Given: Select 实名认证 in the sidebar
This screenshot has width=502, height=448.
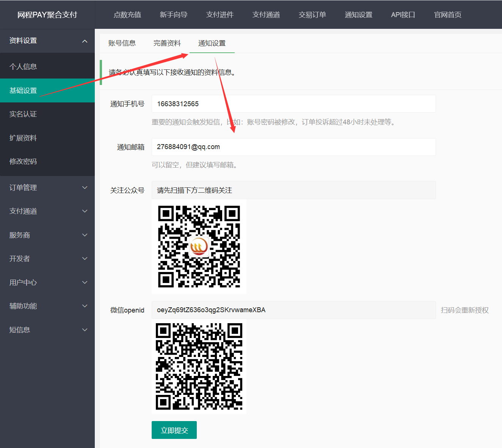Looking at the screenshot, I should 23,114.
